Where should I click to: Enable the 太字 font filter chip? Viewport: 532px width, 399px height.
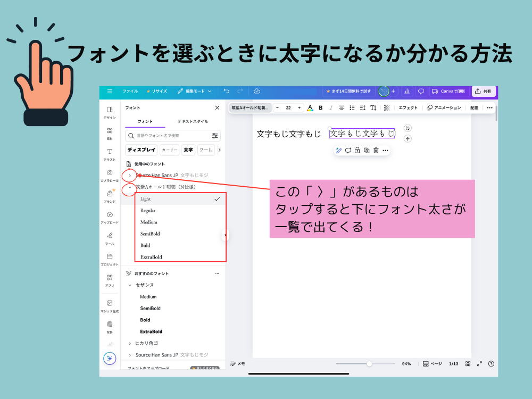coord(188,150)
